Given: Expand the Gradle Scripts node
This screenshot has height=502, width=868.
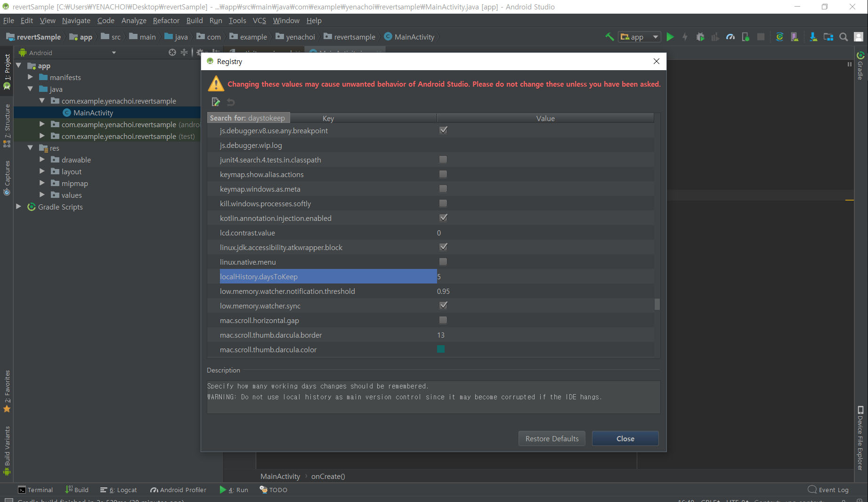Looking at the screenshot, I should coord(19,207).
